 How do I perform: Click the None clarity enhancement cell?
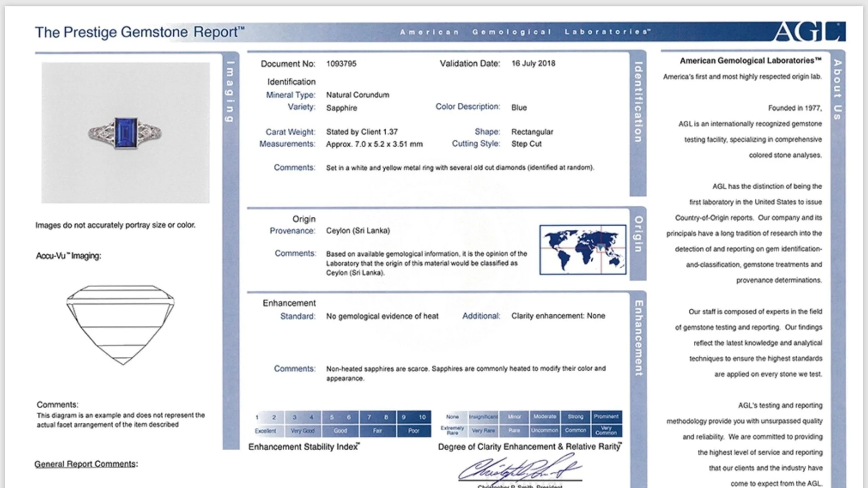(x=453, y=417)
